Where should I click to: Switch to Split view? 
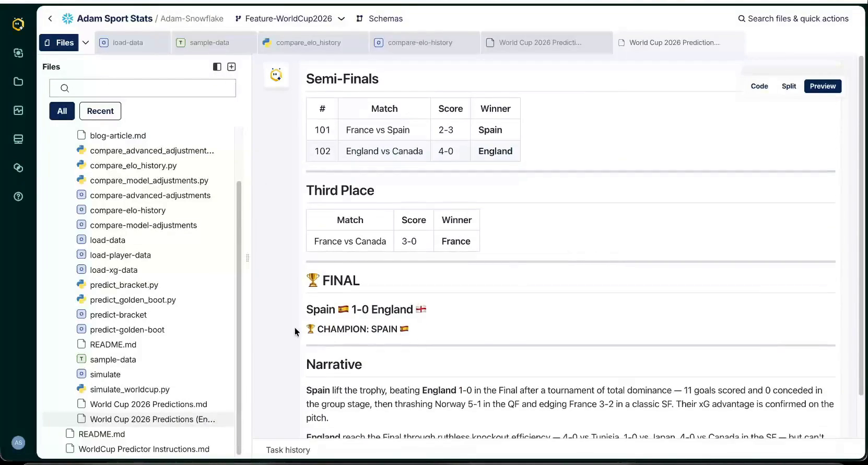789,86
